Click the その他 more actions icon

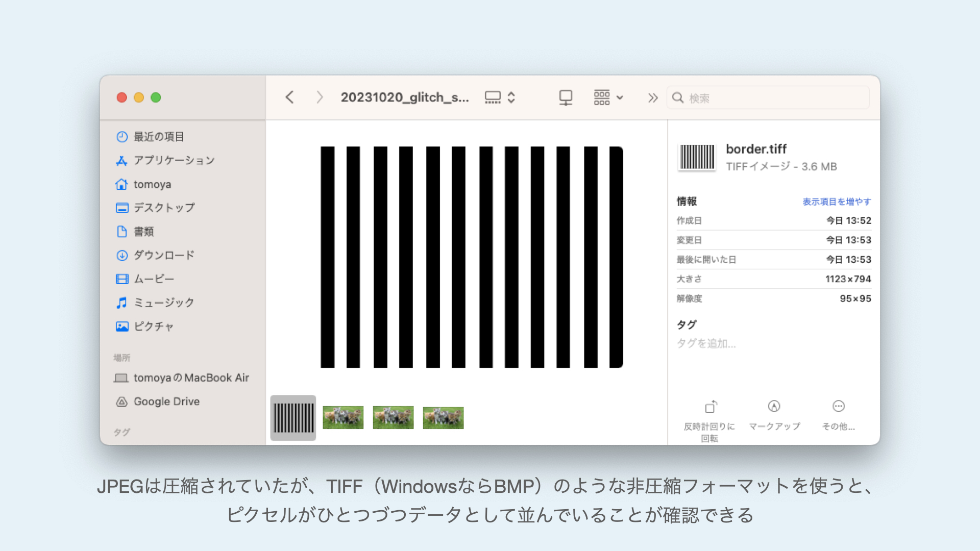tap(838, 407)
